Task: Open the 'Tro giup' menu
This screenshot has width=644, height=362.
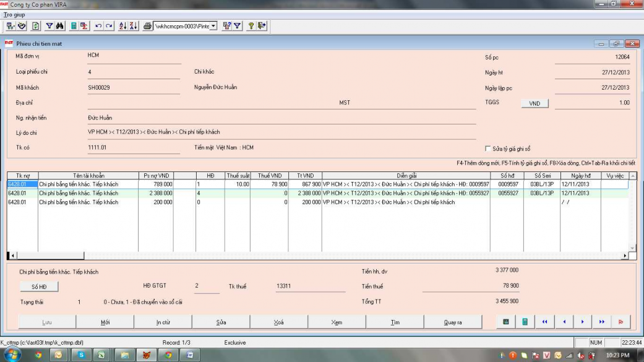Action: point(15,14)
